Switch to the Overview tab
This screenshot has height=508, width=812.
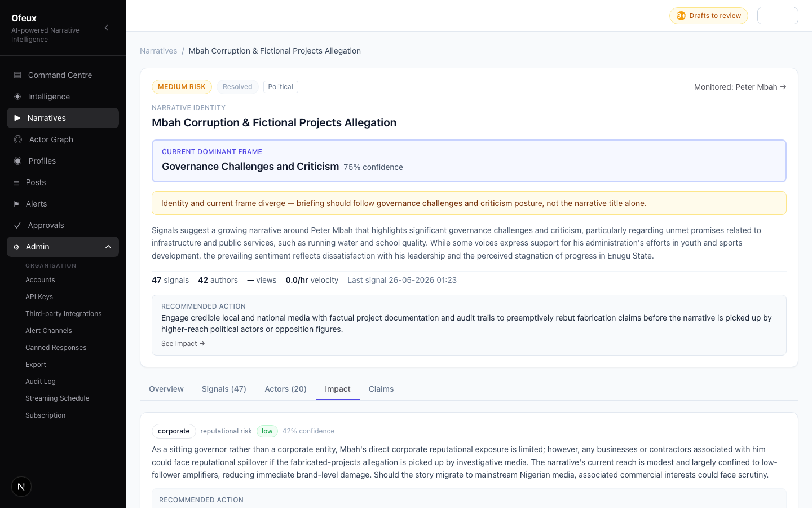(166, 389)
